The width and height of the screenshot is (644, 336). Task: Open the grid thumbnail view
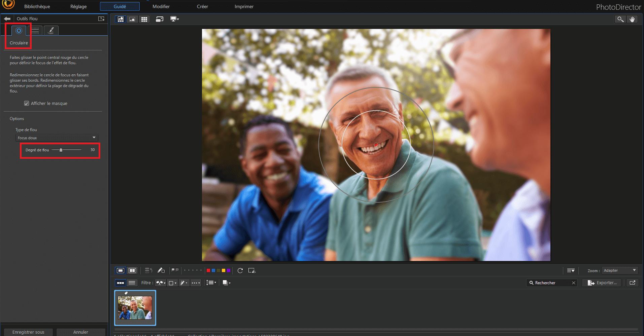[144, 19]
